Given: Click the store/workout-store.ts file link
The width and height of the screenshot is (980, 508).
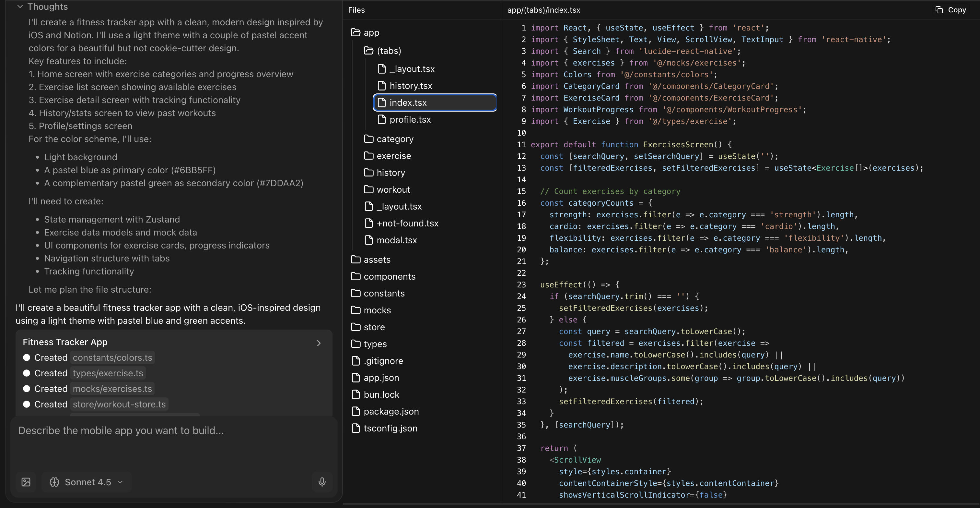Looking at the screenshot, I should coord(119,405).
